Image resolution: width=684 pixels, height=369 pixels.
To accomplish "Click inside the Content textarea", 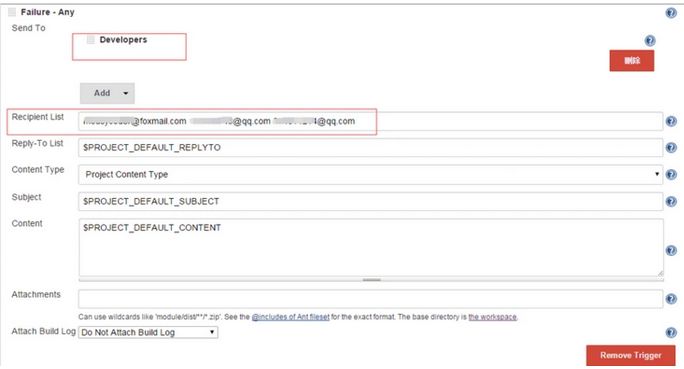I will tap(370, 247).
